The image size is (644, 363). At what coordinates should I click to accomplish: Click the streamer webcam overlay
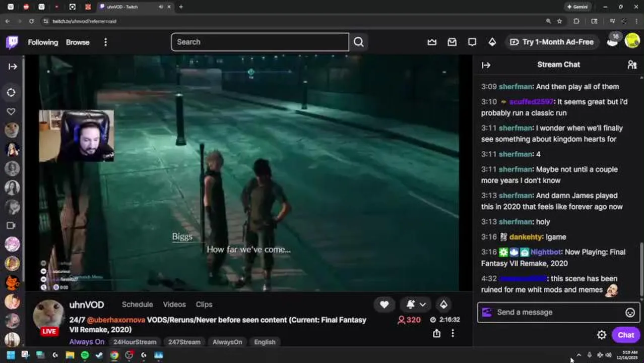[x=77, y=136]
